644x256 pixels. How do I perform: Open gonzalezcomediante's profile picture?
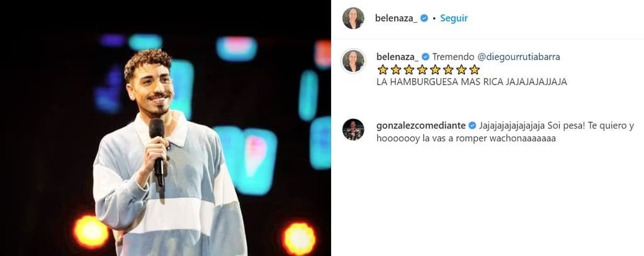(353, 129)
